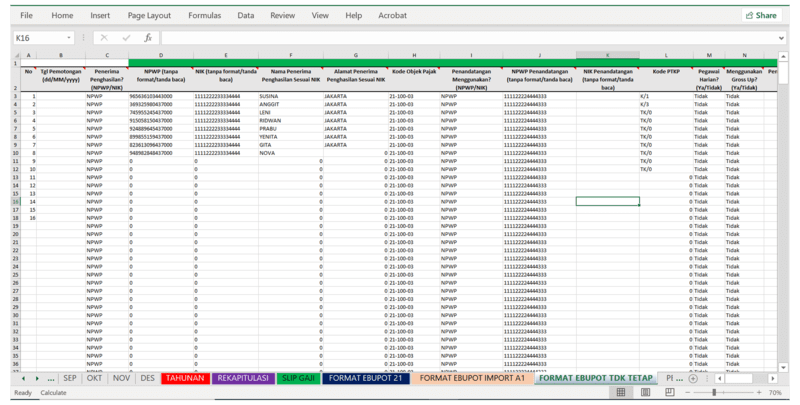Select the cell containing YENITA
This screenshot has width=800, height=405.
tap(291, 137)
